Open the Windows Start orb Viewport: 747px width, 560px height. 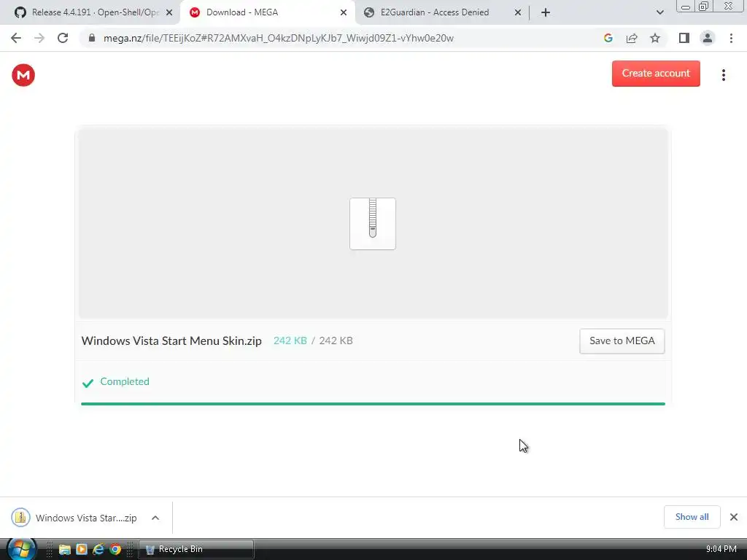(x=21, y=549)
